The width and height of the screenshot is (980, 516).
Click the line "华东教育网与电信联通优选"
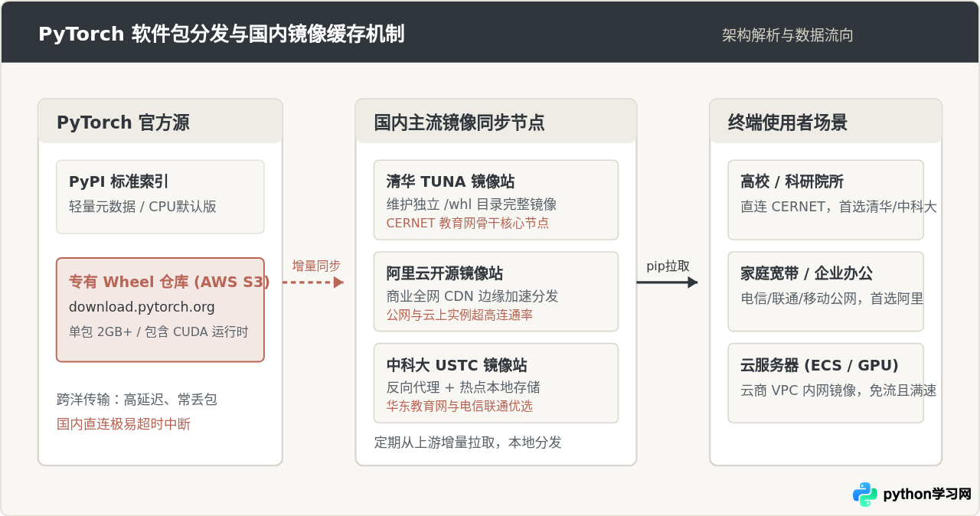tap(459, 406)
